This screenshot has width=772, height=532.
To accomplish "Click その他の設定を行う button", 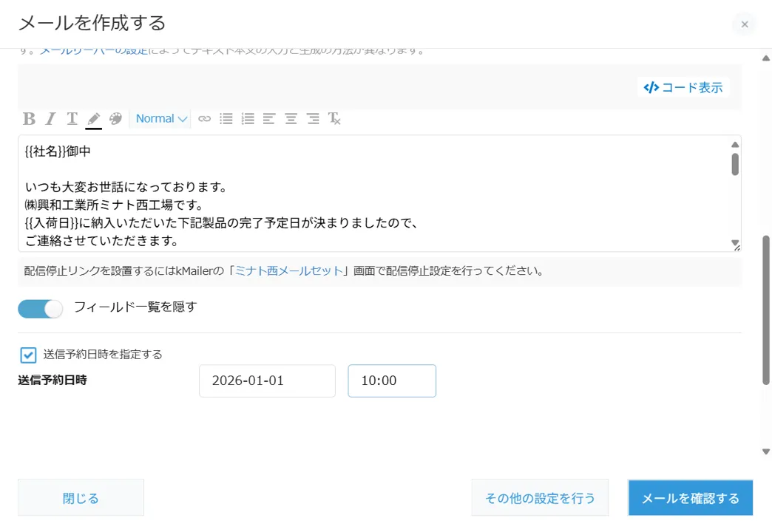I will (540, 498).
